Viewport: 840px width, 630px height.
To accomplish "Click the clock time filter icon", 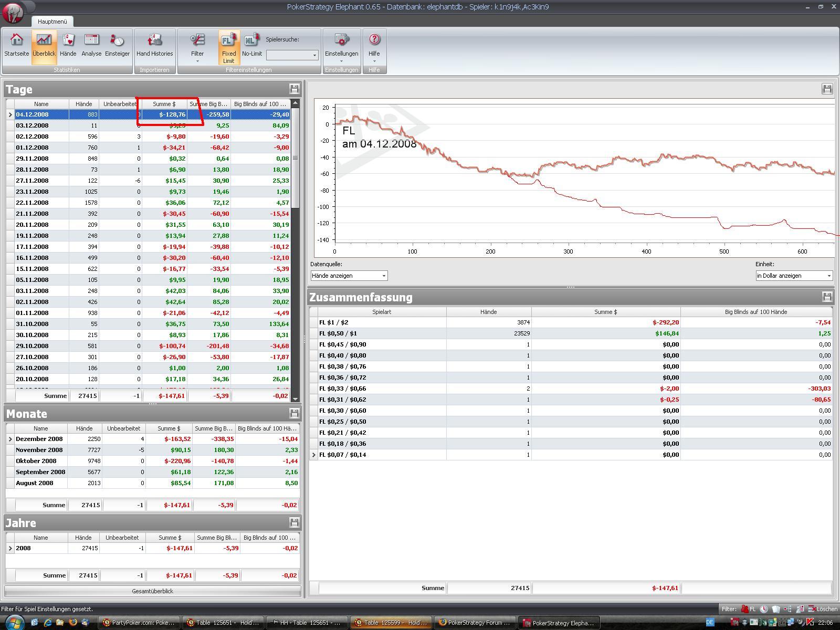I will point(764,609).
